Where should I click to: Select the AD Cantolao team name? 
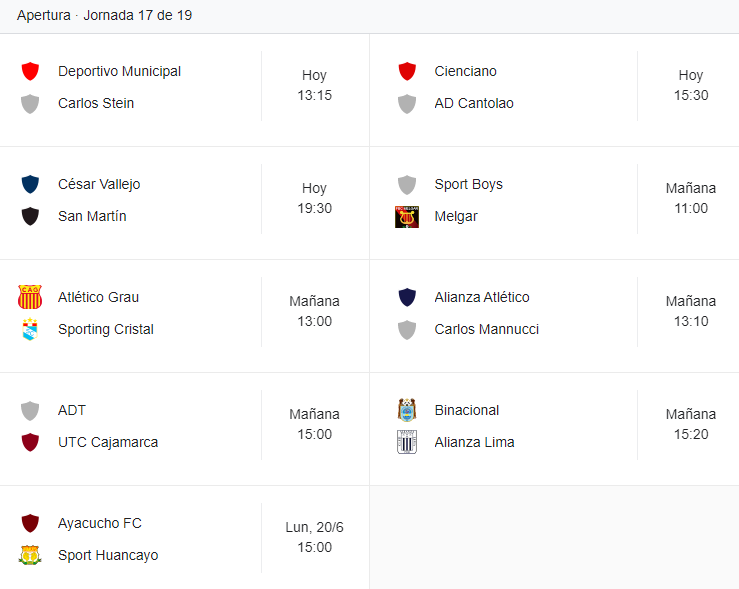click(x=474, y=103)
